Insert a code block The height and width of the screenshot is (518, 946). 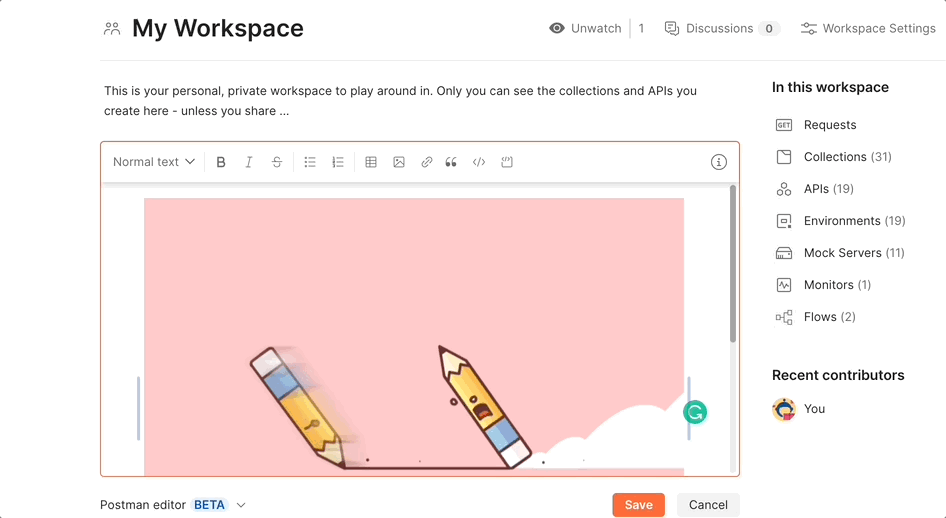coord(507,162)
